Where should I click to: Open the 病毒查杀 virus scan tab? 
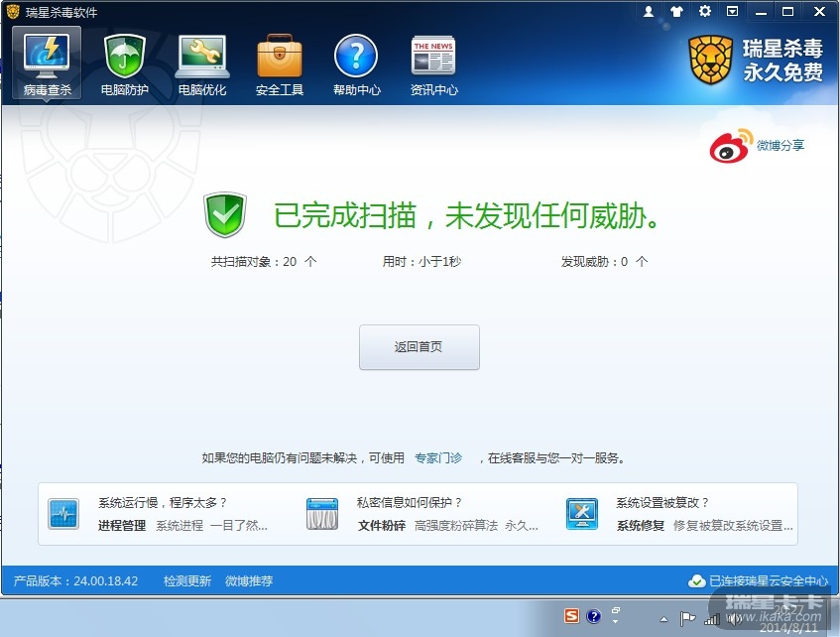(47, 64)
